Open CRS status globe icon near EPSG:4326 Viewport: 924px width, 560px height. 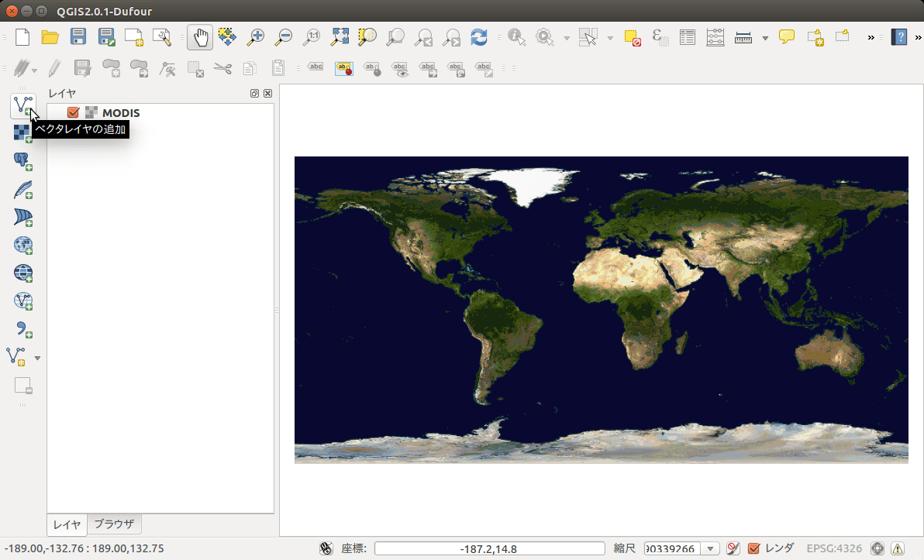(877, 548)
